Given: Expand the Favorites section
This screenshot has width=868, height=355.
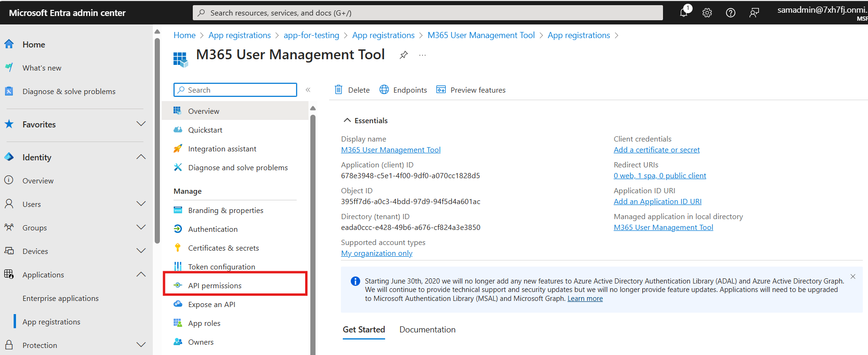Looking at the screenshot, I should (x=141, y=124).
